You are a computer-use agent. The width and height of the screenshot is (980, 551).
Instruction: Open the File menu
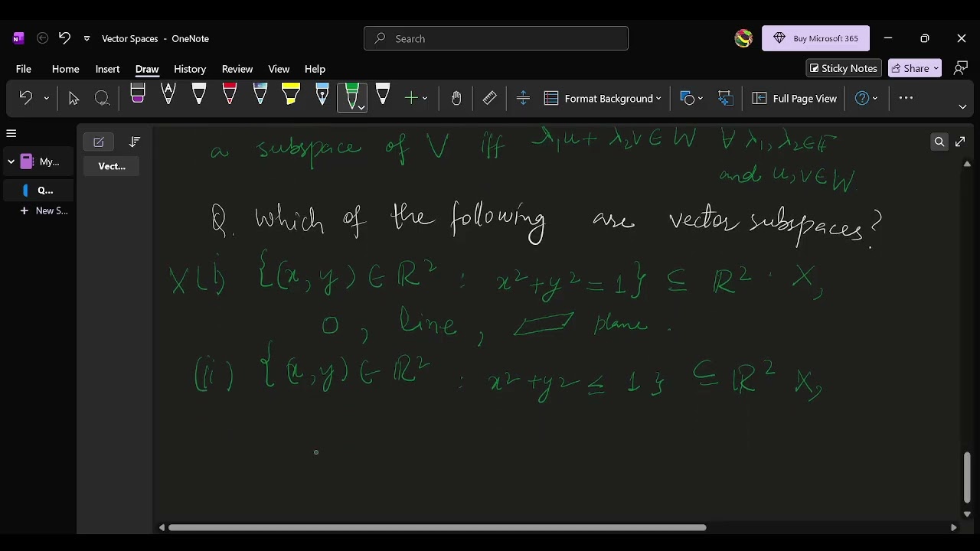24,69
